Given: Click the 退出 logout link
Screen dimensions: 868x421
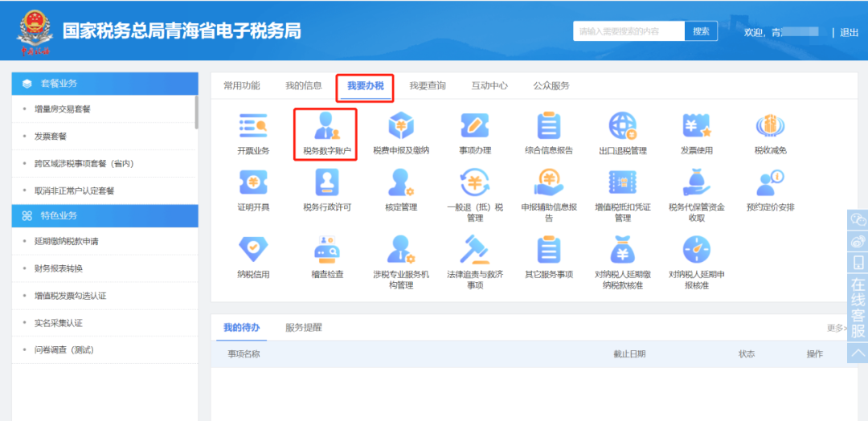Looking at the screenshot, I should point(850,32).
